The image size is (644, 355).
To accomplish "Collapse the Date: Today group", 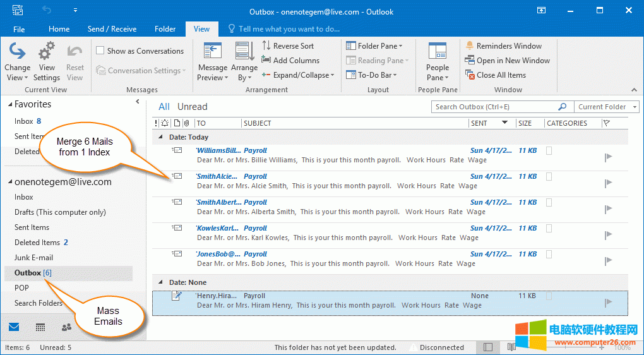I will pyautogui.click(x=160, y=137).
